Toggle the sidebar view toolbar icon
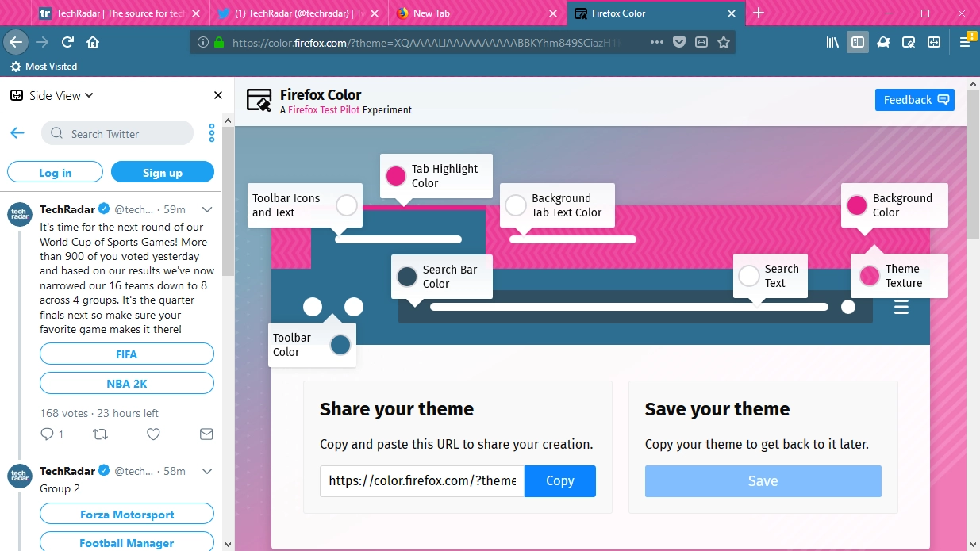Image resolution: width=980 pixels, height=551 pixels. pyautogui.click(x=857, y=42)
